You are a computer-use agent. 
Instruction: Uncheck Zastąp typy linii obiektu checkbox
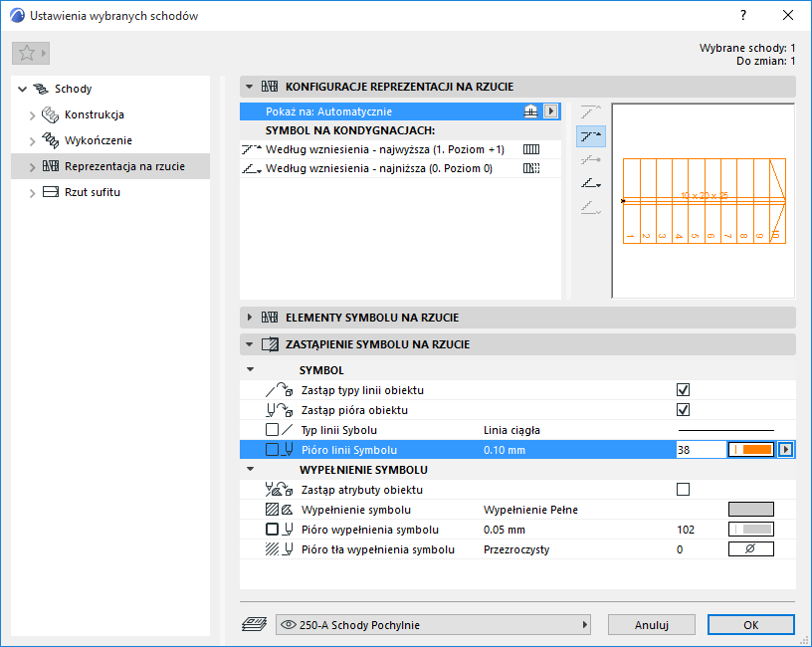[x=683, y=390]
